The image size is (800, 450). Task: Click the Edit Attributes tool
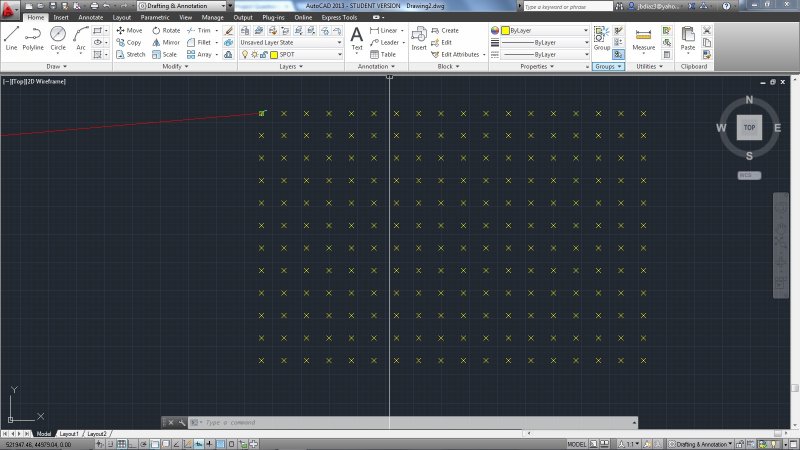click(x=456, y=55)
